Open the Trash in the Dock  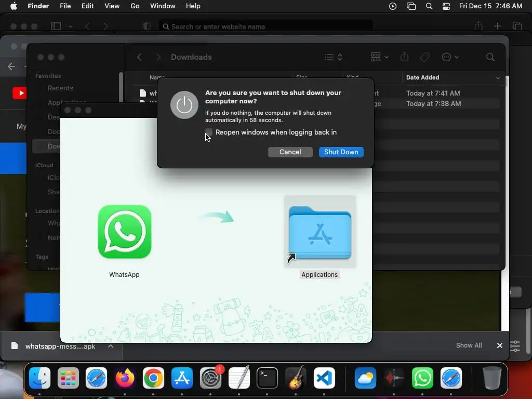tap(492, 378)
